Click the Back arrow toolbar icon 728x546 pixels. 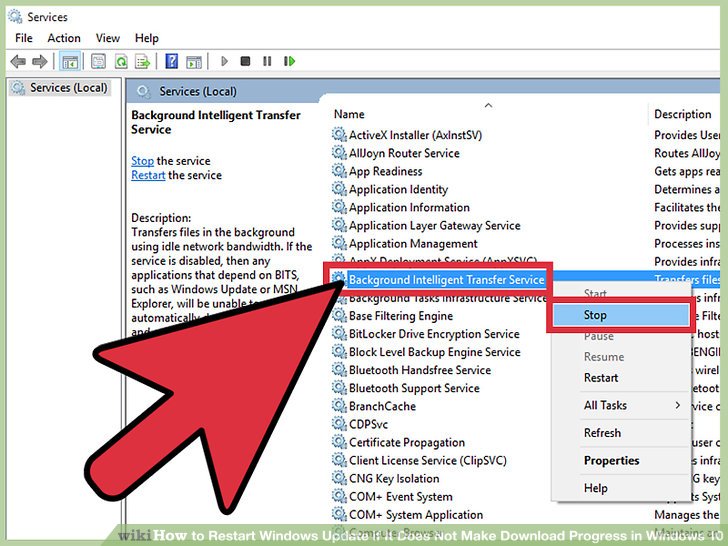coord(18,61)
